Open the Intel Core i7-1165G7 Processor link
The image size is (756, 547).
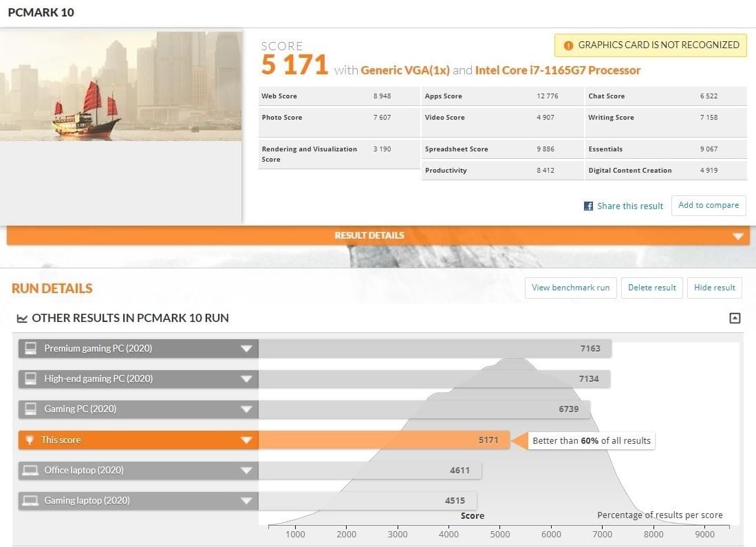click(x=558, y=70)
